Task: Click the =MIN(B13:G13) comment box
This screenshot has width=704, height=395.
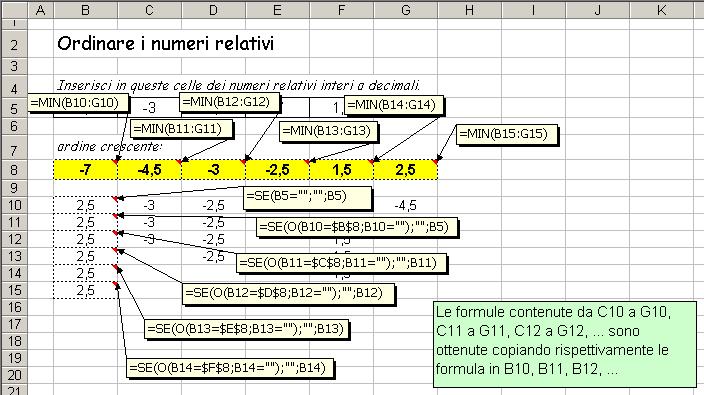Action: click(329, 132)
